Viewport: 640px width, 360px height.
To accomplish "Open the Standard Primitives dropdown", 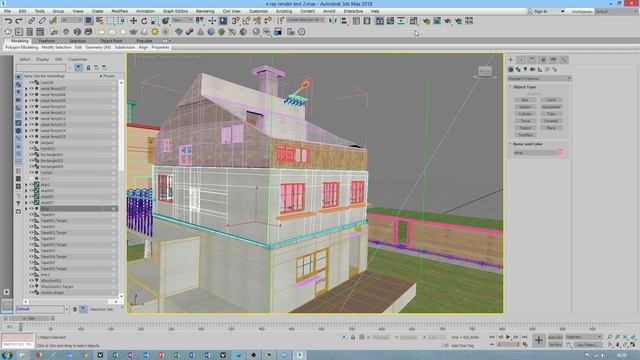I will click(539, 78).
